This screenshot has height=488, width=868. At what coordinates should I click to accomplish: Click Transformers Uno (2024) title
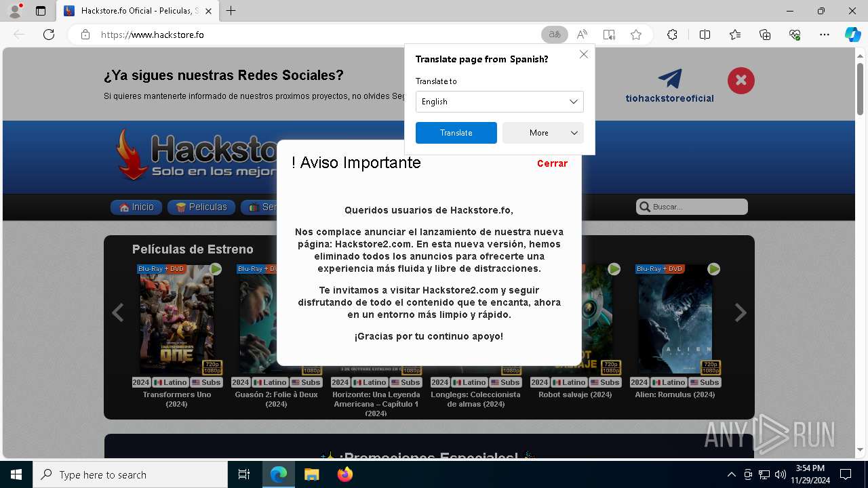pyautogui.click(x=177, y=399)
